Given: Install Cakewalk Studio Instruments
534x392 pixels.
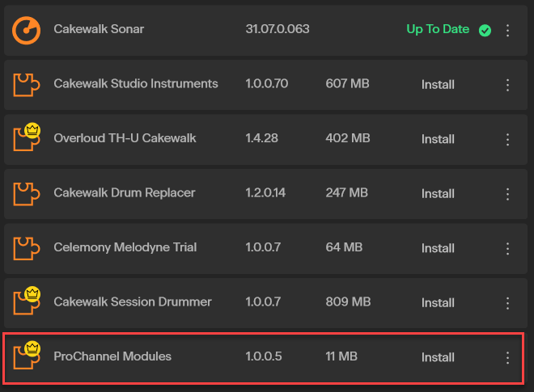Looking at the screenshot, I should [x=438, y=85].
